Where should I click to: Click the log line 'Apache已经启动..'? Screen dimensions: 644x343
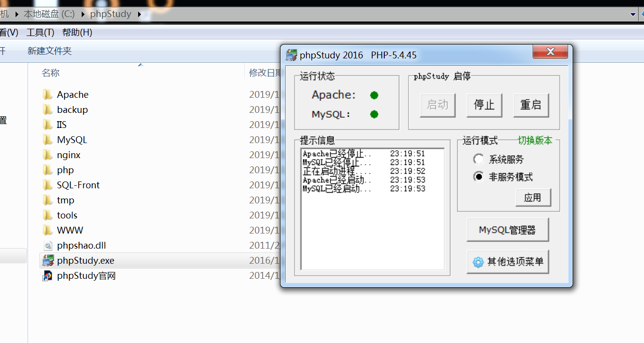coord(364,180)
